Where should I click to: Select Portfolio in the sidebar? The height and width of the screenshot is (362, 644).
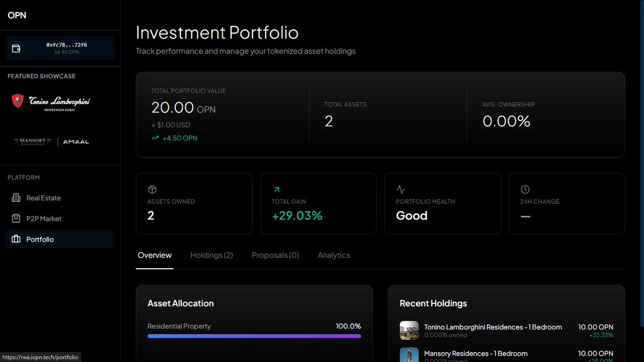pos(60,239)
